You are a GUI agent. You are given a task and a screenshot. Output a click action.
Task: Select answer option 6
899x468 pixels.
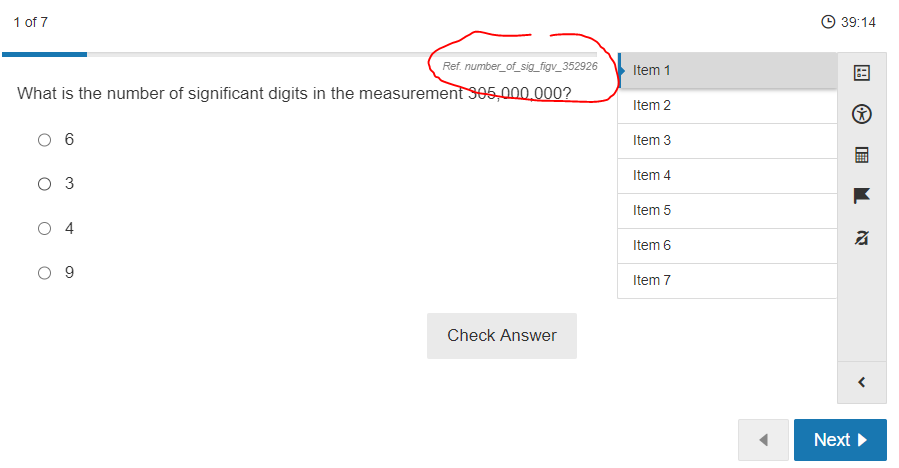click(x=44, y=140)
